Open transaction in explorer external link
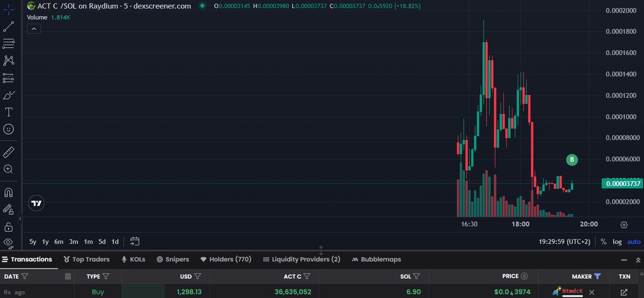 click(624, 292)
